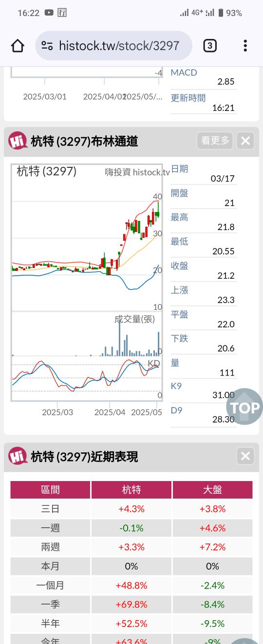
Task: Tap the Chrome home icon
Action: [x=18, y=46]
